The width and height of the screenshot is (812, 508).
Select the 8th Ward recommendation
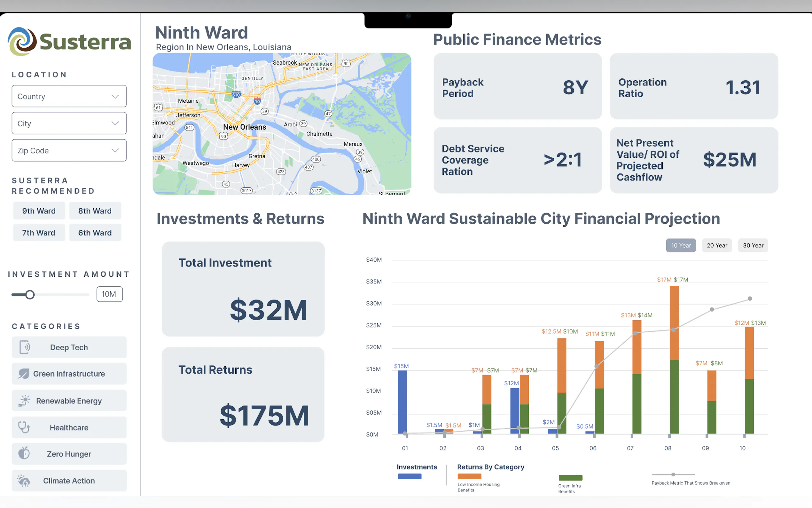tap(95, 211)
